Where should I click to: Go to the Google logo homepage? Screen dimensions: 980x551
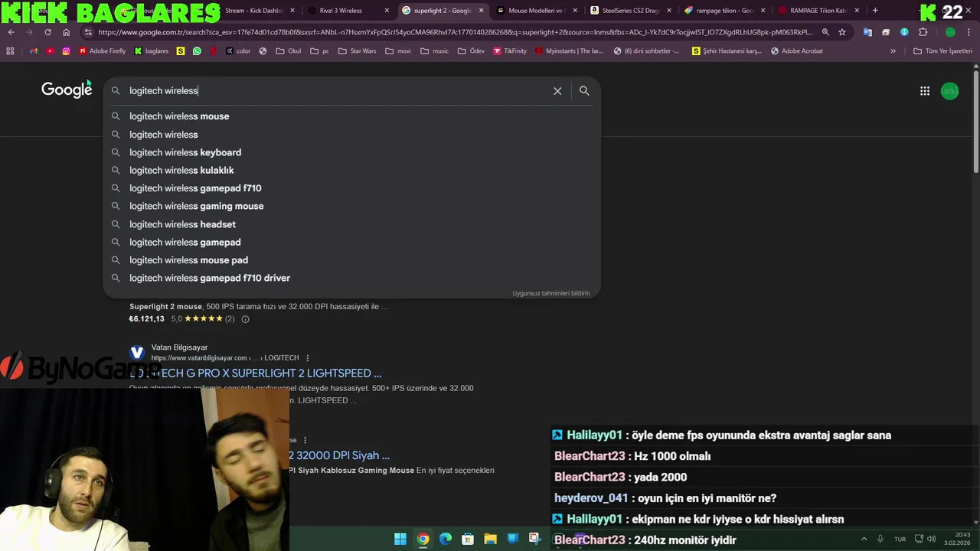(x=67, y=90)
